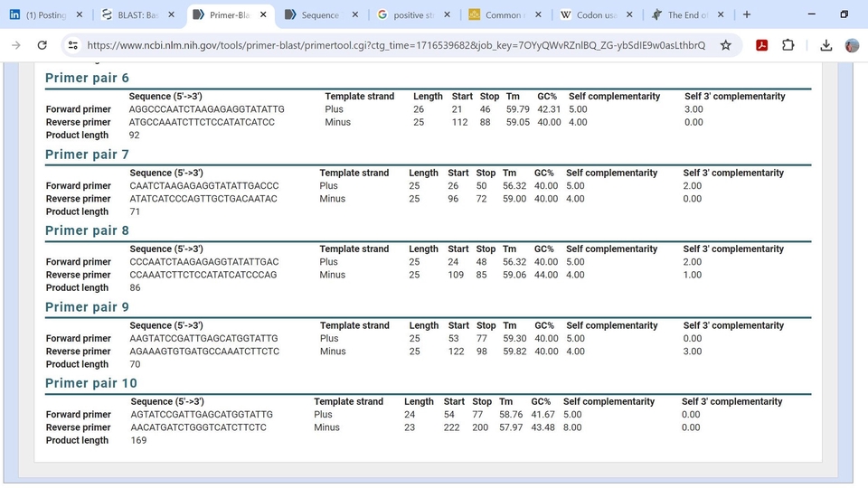Open site information icon beside the URL
This screenshot has height=488, width=868.
point(74,45)
